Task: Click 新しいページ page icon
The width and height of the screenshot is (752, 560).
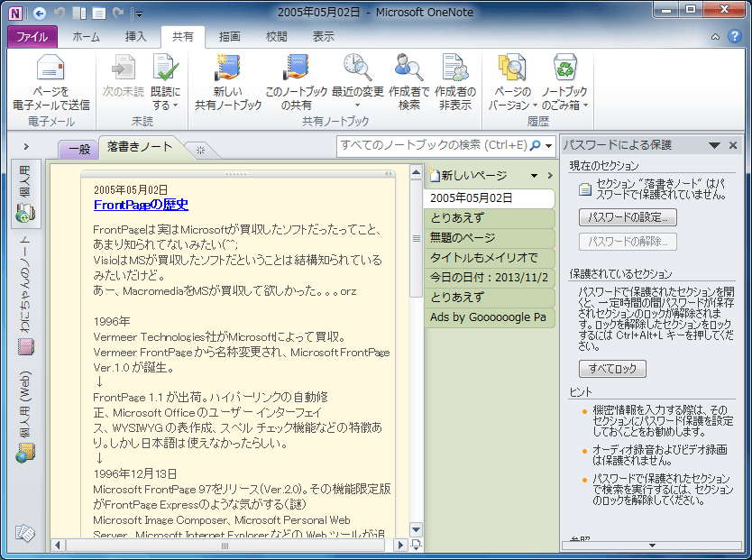Action: [435, 176]
